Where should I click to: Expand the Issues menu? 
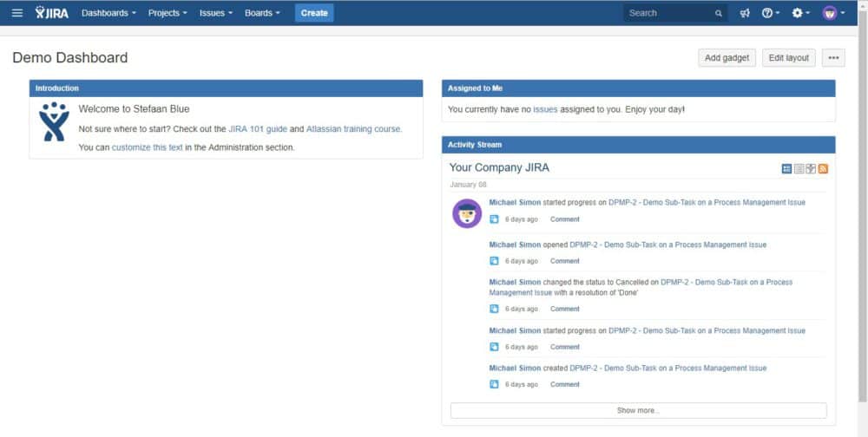click(x=216, y=13)
